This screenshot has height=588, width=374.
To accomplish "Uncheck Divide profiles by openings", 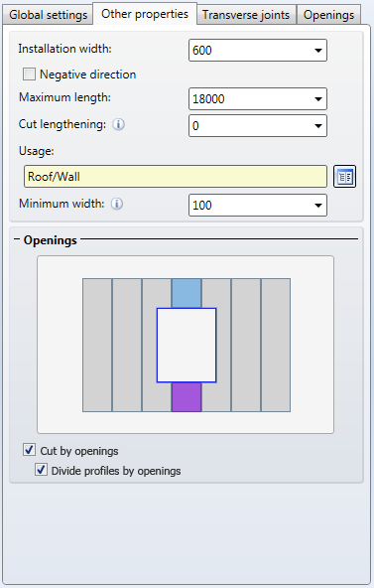I will (x=41, y=470).
